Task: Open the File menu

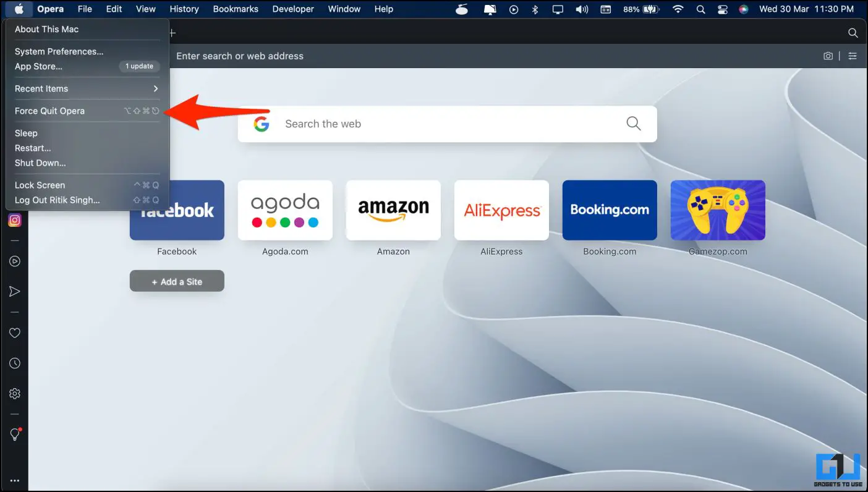Action: [x=85, y=9]
